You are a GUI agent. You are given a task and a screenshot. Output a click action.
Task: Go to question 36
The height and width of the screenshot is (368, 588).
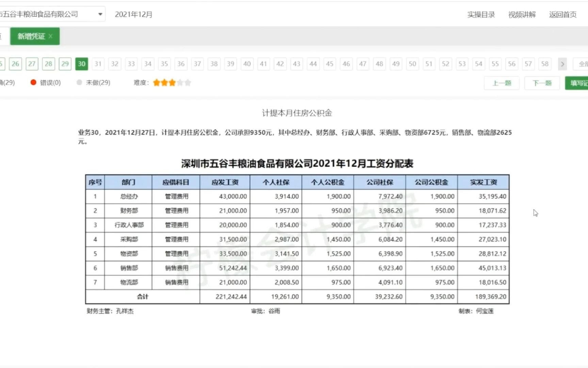click(181, 64)
